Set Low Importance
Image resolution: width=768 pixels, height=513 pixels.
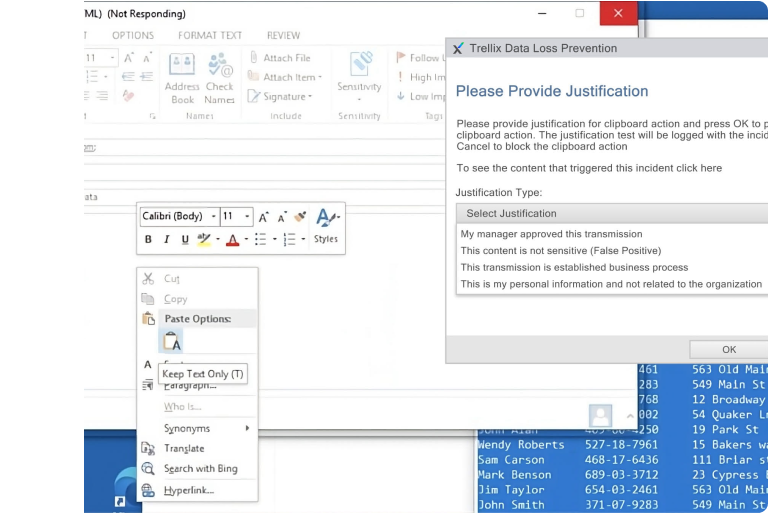[x=421, y=97]
